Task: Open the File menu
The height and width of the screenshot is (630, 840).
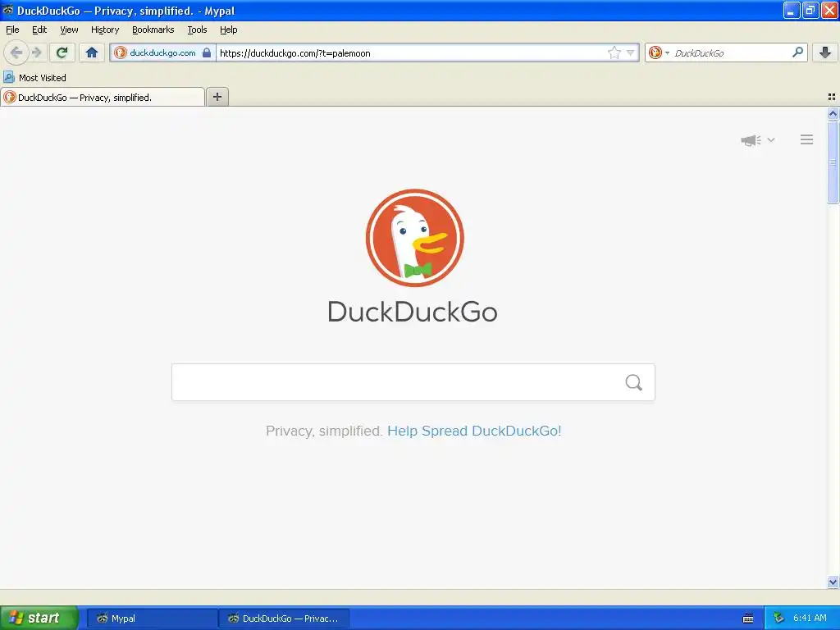Action: pyautogui.click(x=12, y=30)
